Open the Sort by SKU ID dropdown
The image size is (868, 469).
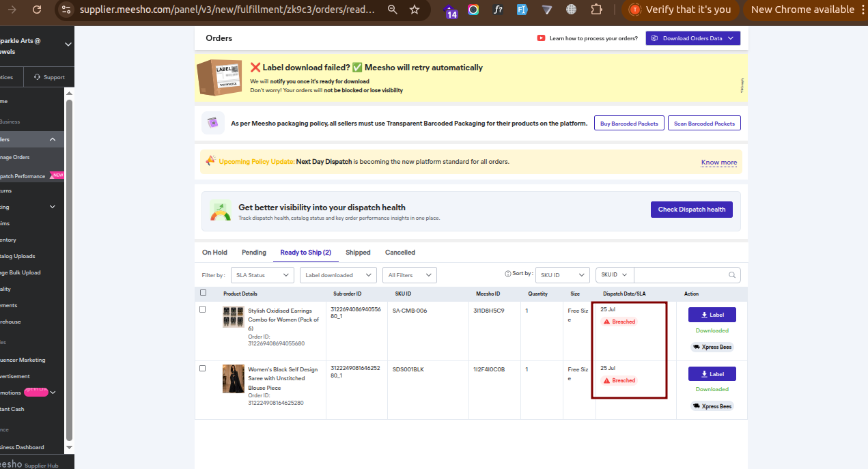pyautogui.click(x=563, y=274)
